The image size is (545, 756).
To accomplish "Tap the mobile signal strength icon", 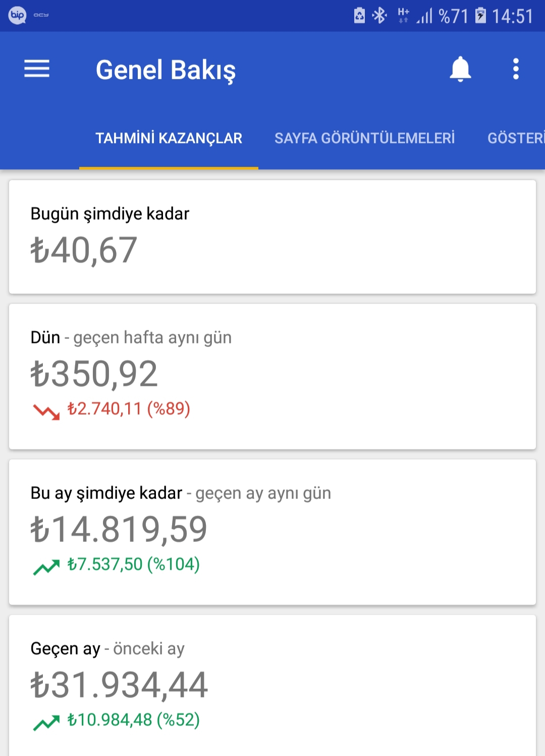I will [424, 16].
